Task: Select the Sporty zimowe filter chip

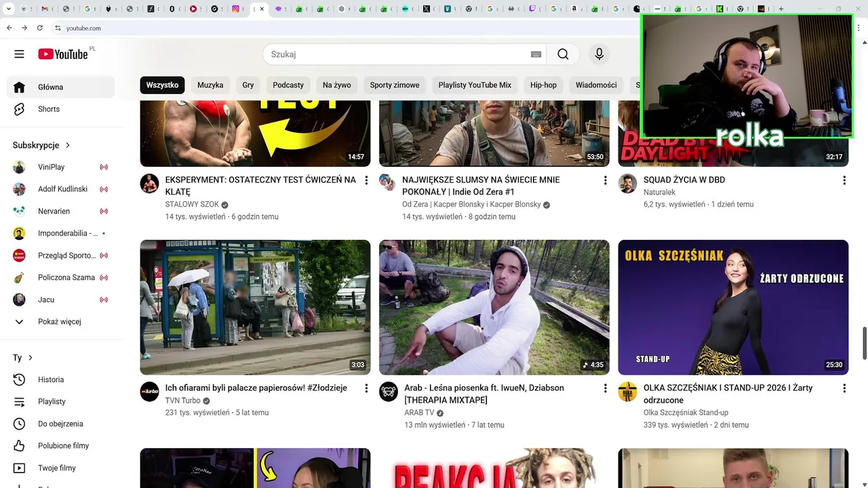Action: 395,85
